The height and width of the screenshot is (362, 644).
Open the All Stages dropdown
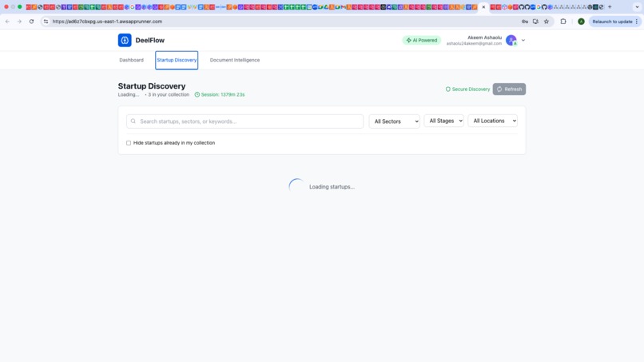click(443, 121)
